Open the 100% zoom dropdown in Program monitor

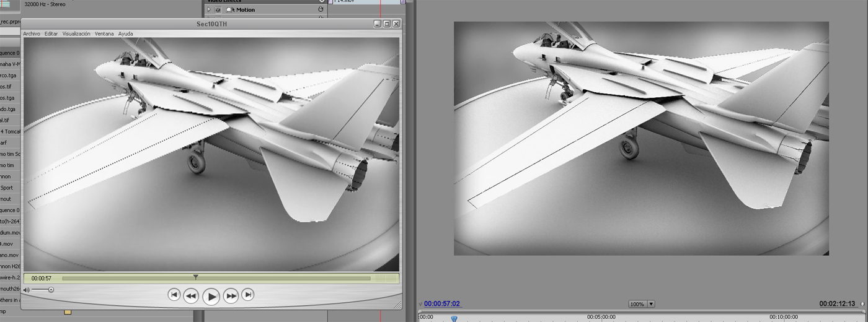click(642, 304)
